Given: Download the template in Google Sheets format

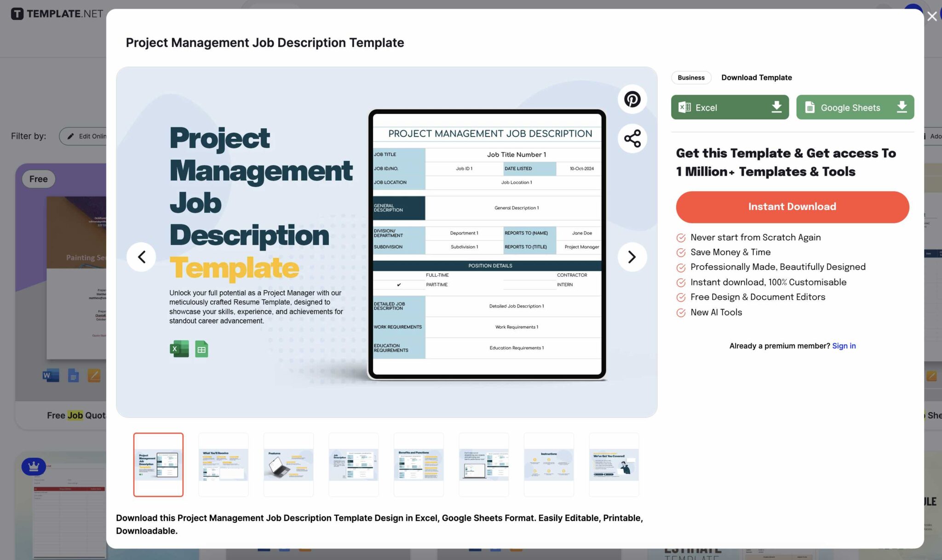Looking at the screenshot, I should [x=855, y=107].
